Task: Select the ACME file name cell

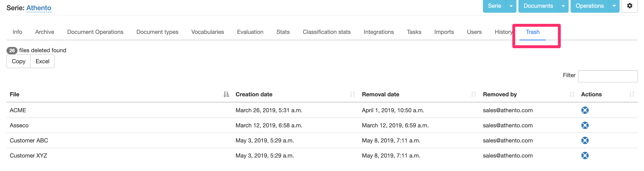Action: coord(18,110)
